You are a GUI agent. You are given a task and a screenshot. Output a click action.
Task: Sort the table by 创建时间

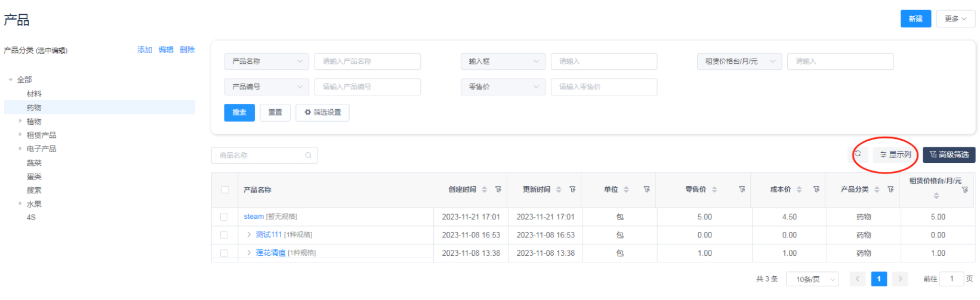[x=485, y=190]
